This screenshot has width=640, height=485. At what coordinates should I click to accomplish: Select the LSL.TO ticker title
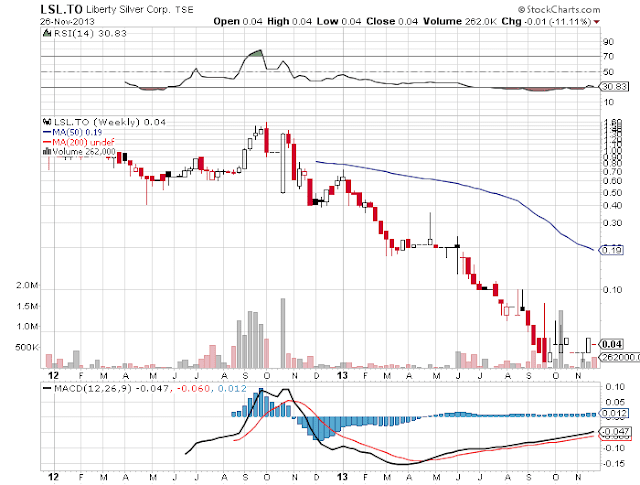pos(61,9)
